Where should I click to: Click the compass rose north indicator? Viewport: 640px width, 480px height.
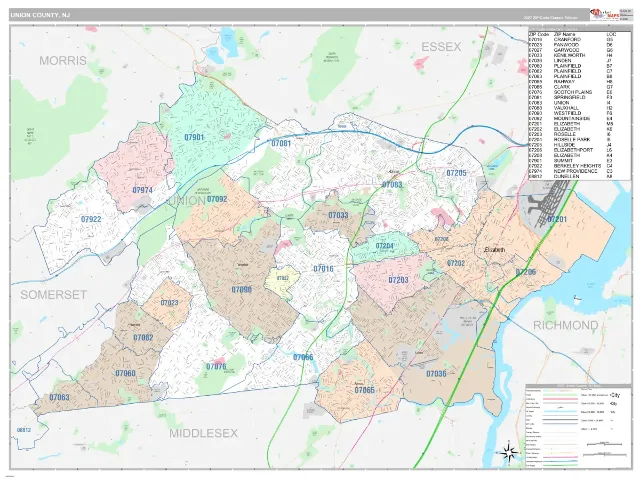[x=509, y=451]
